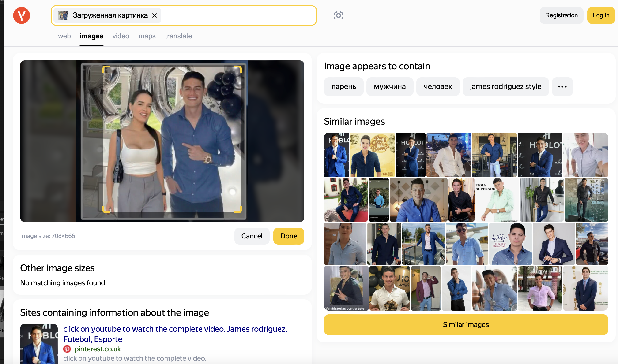The image size is (618, 364).
Task: Select the 'парень' tag chip
Action: pyautogui.click(x=343, y=87)
